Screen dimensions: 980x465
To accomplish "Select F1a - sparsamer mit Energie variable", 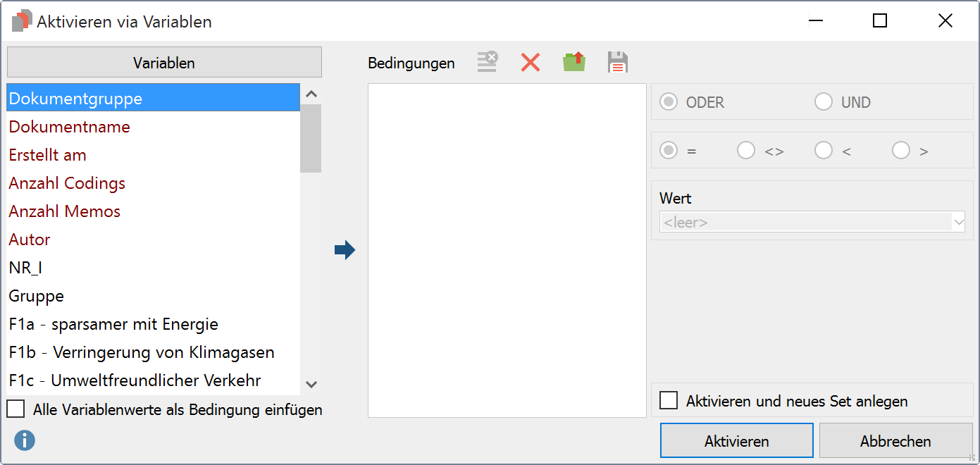I will pos(113,324).
